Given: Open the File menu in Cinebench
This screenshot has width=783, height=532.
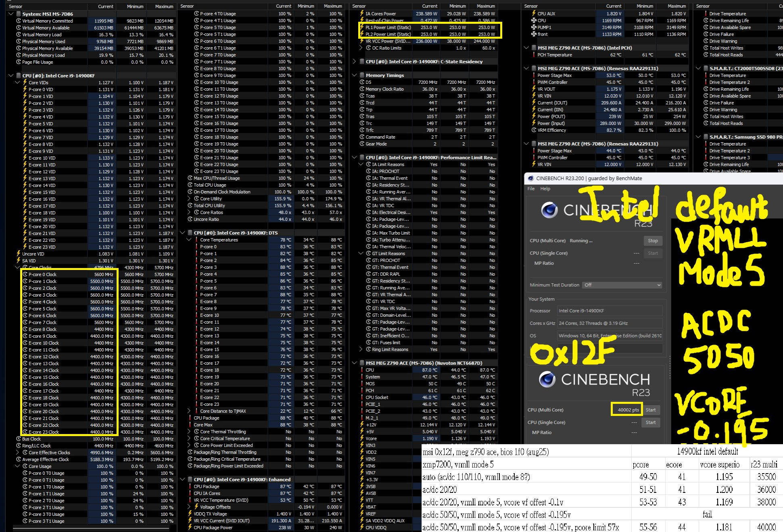Looking at the screenshot, I should pos(531,189).
